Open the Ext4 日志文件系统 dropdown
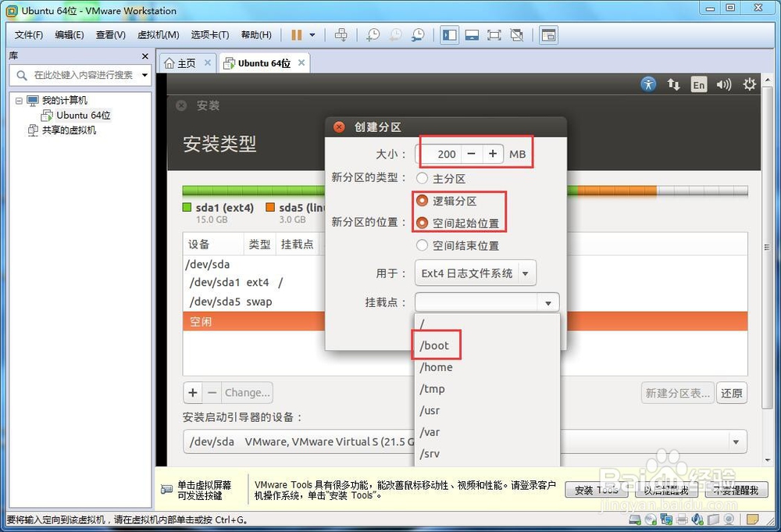 [475, 273]
